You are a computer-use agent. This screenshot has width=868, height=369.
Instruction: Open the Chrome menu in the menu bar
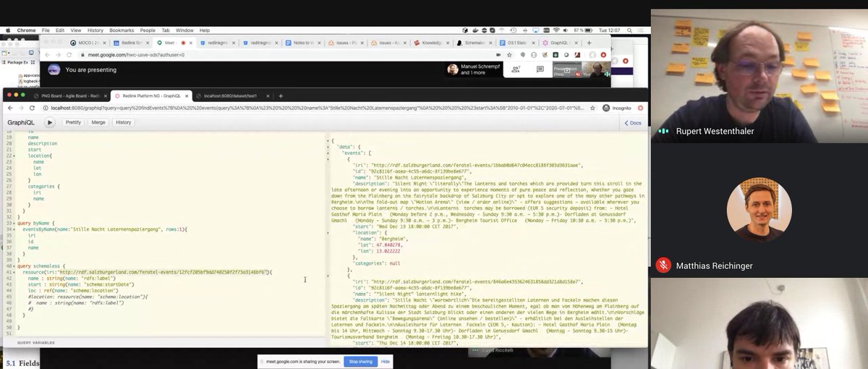click(26, 30)
